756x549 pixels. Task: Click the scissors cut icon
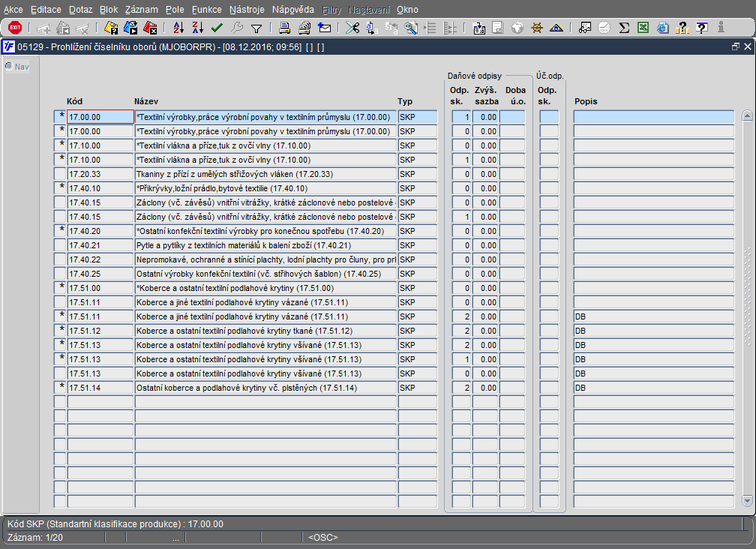point(352,28)
